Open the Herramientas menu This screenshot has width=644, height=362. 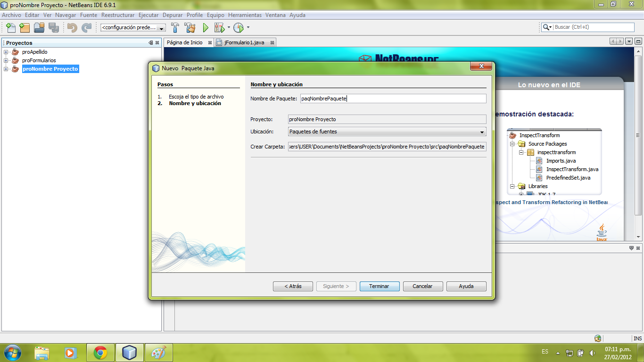point(245,15)
